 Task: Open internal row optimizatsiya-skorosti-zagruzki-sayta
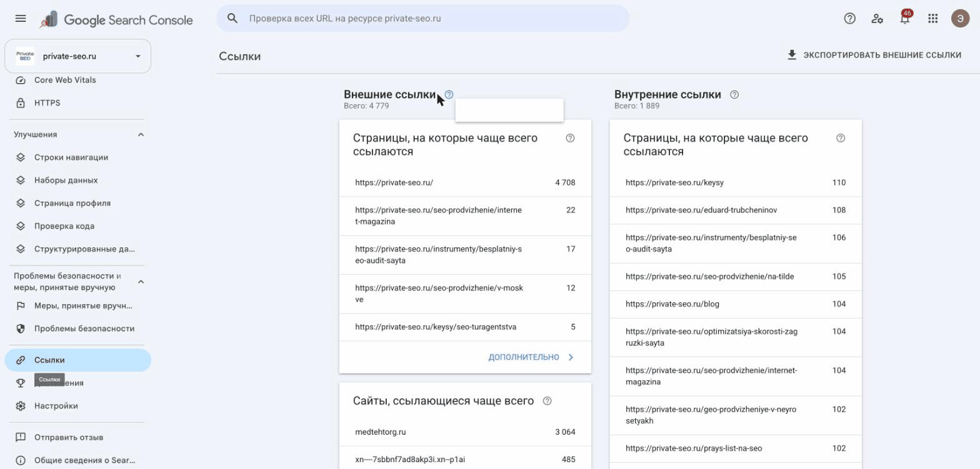736,337
